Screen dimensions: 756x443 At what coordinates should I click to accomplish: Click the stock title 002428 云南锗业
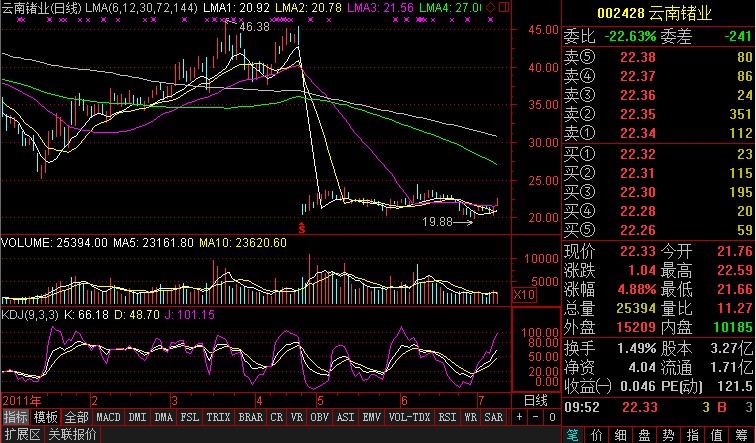(x=655, y=13)
